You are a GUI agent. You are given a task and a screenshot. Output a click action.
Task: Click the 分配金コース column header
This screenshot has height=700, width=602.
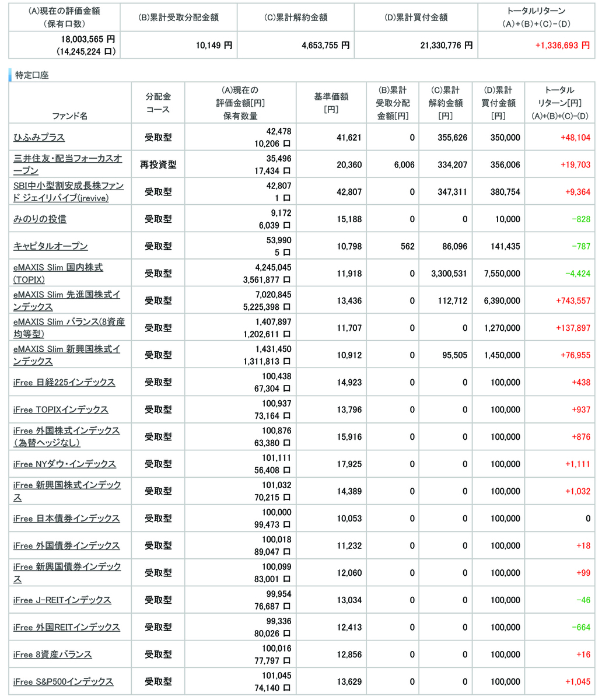tap(158, 103)
